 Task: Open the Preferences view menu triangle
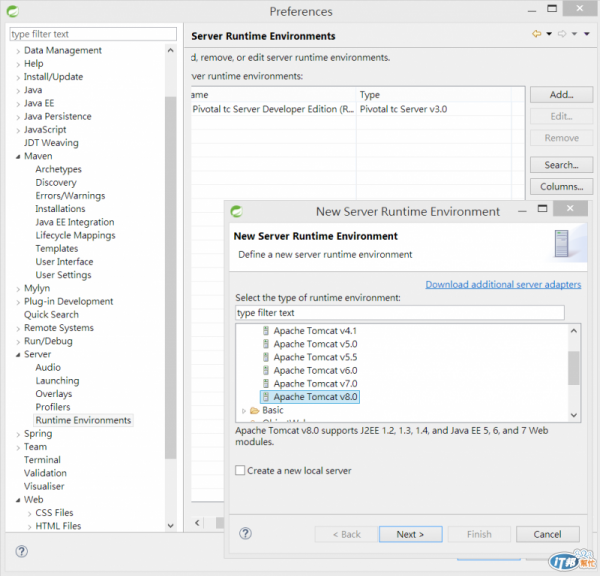coord(587,34)
